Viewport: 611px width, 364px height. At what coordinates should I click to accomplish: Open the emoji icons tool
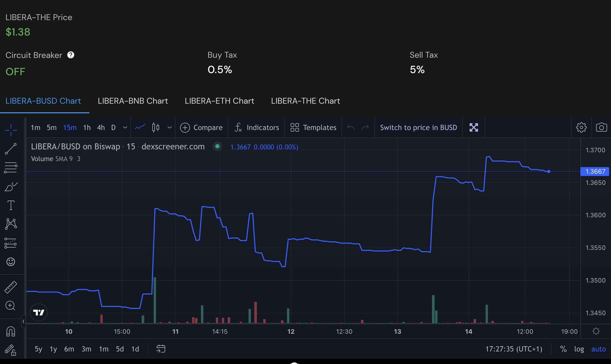[x=11, y=262]
